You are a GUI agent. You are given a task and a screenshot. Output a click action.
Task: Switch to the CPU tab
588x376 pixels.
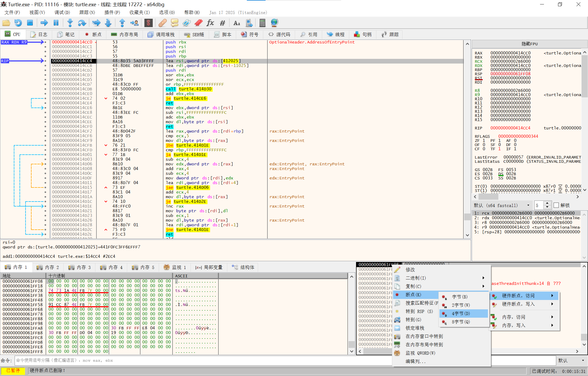click(13, 34)
